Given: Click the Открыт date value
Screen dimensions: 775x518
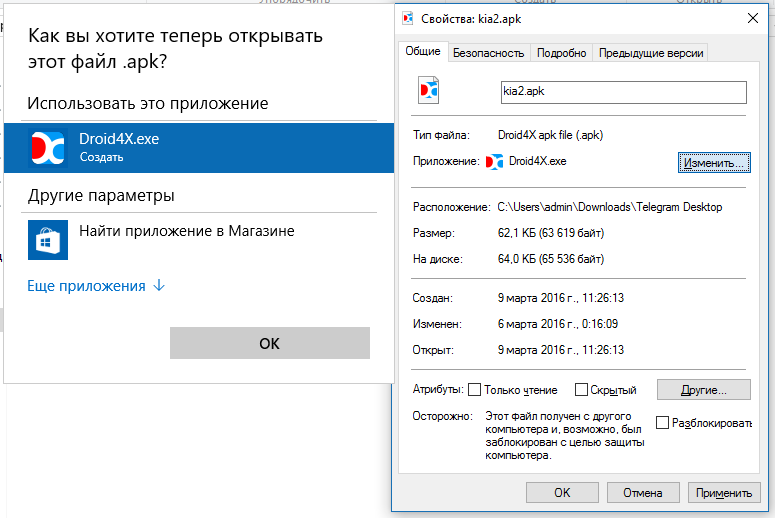Looking at the screenshot, I should (x=561, y=350).
